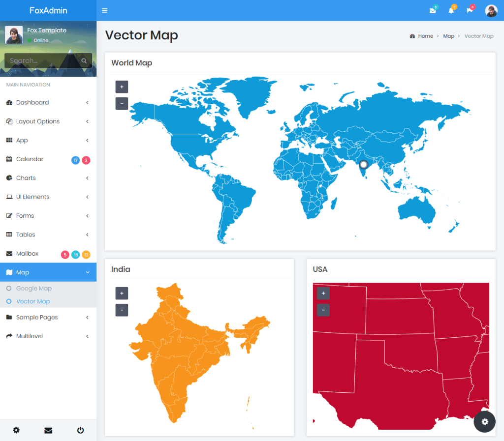Screen dimensions: 504x441
Task: Zoom in on the World Map
Action: click(x=122, y=87)
